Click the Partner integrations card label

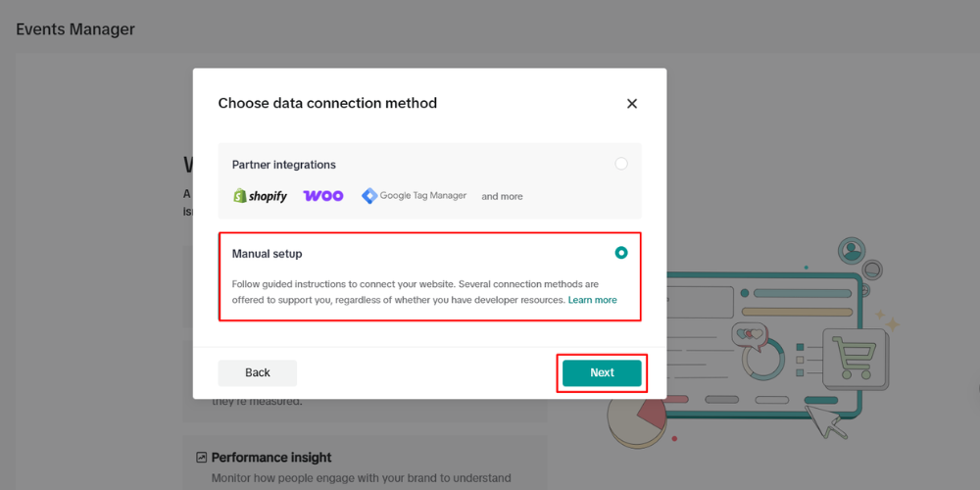pyautogui.click(x=284, y=165)
